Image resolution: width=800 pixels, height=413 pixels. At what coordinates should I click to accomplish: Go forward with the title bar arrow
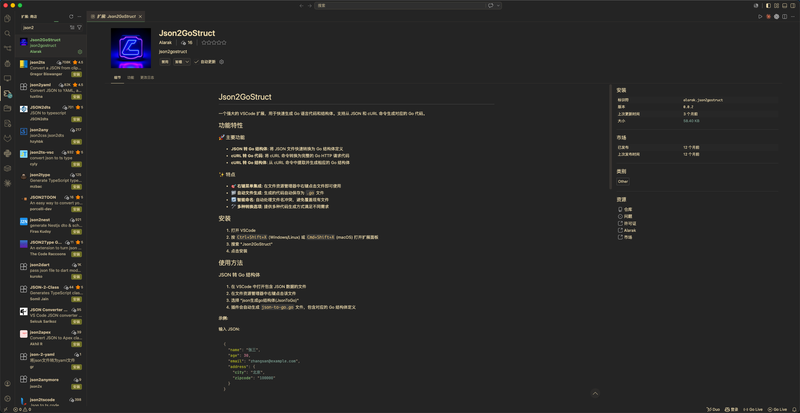[x=309, y=6]
